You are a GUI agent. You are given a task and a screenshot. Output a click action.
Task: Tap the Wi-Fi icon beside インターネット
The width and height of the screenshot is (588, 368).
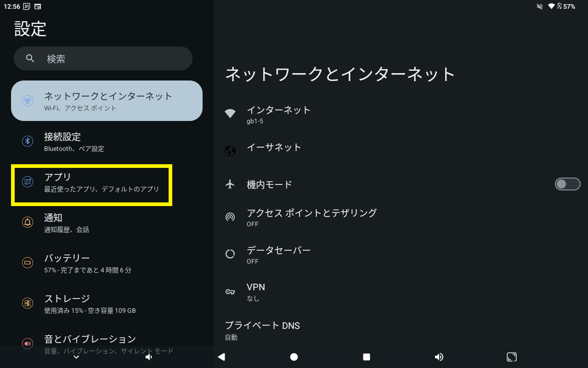230,114
